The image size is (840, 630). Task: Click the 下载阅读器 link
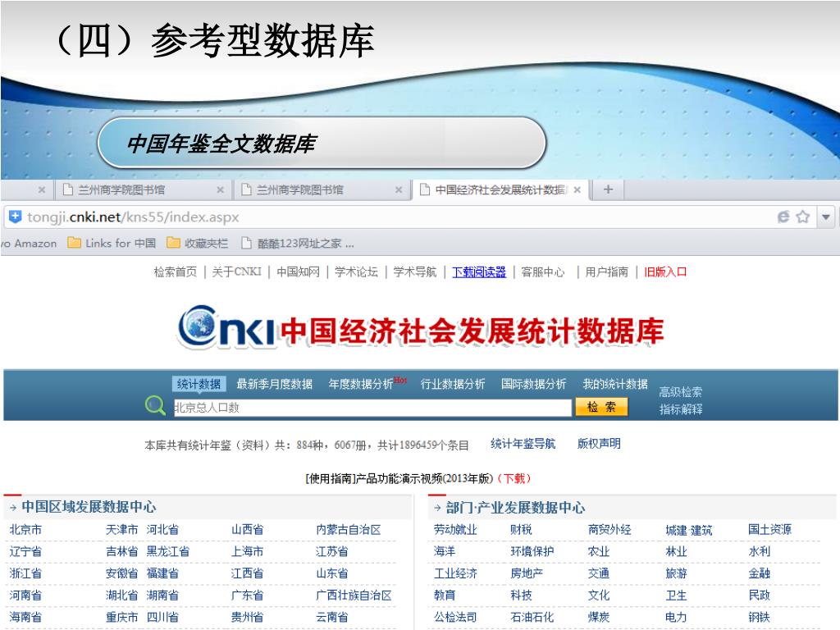point(479,272)
